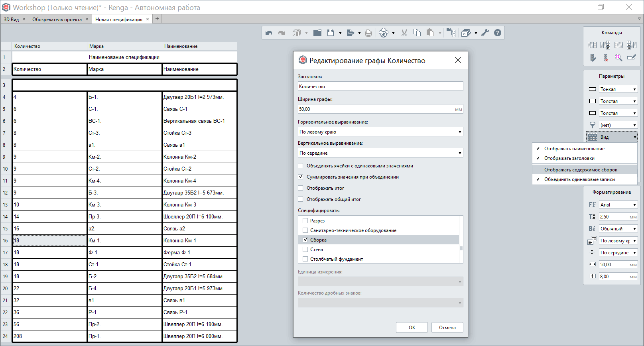Open settings with the wrench icon
Viewport: 644px width, 346px height.
(x=485, y=33)
